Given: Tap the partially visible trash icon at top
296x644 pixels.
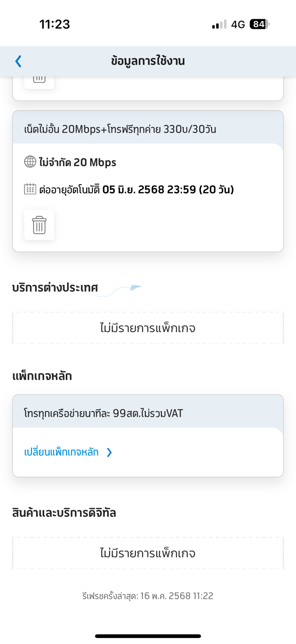Looking at the screenshot, I should click(39, 82).
